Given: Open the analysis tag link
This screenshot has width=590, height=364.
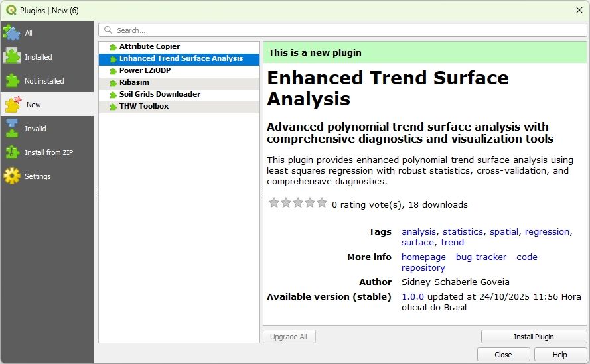Looking at the screenshot, I should pyautogui.click(x=418, y=231).
